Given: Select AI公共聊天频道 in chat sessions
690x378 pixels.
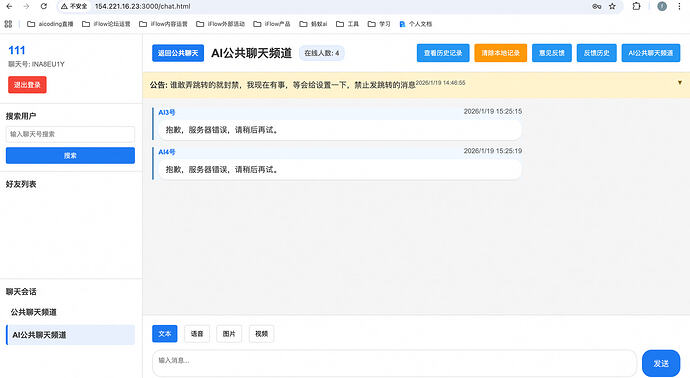Looking at the screenshot, I should [x=70, y=335].
